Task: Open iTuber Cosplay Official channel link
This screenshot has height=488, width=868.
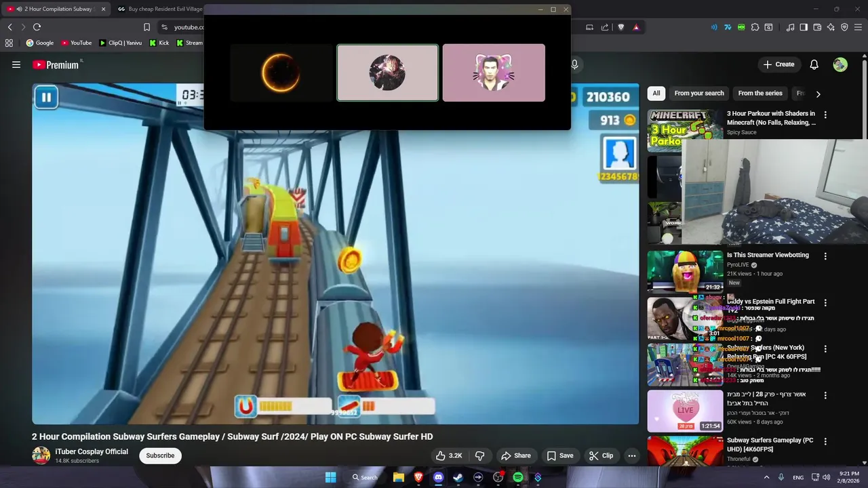Action: [x=92, y=451]
